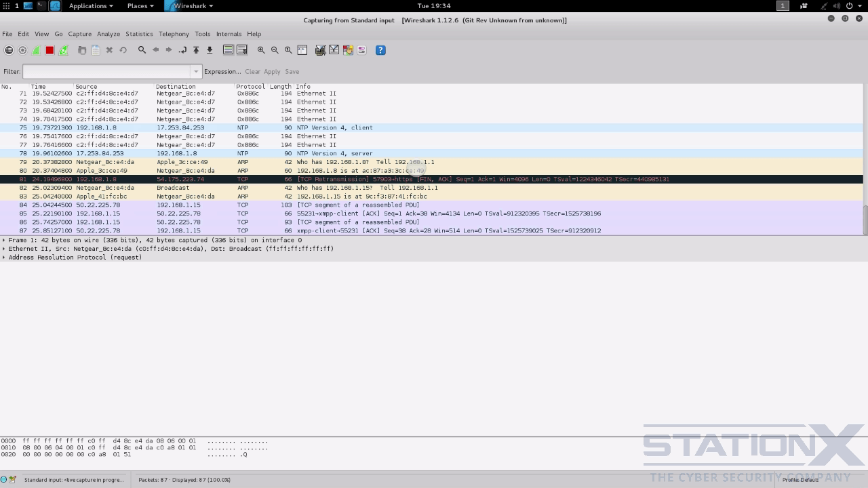Zoom out packet text size
The image size is (868, 488).
click(275, 50)
